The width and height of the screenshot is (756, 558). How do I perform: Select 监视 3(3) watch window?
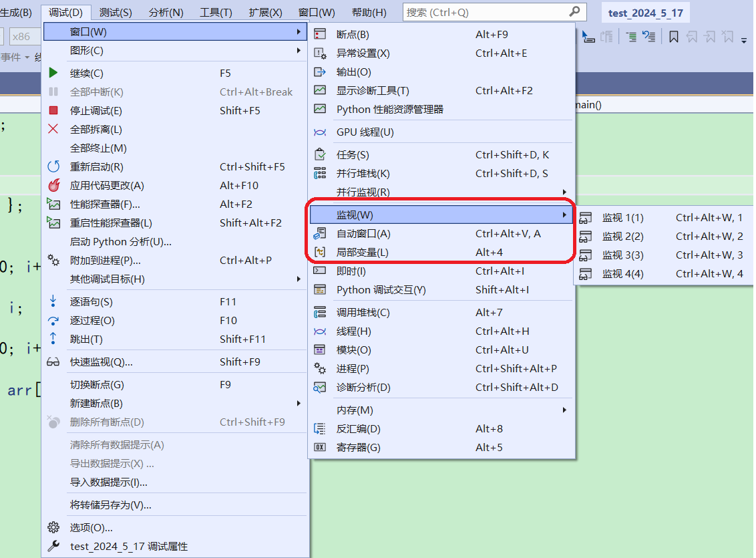coord(664,255)
